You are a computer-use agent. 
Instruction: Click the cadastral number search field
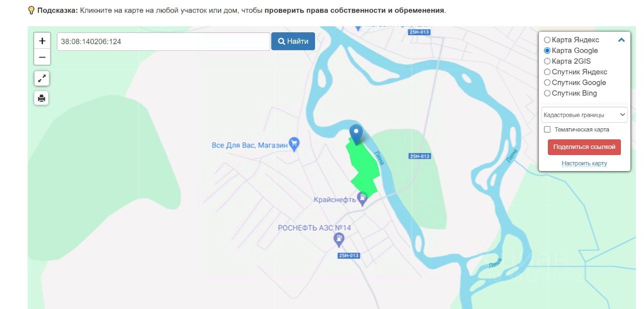pos(164,42)
